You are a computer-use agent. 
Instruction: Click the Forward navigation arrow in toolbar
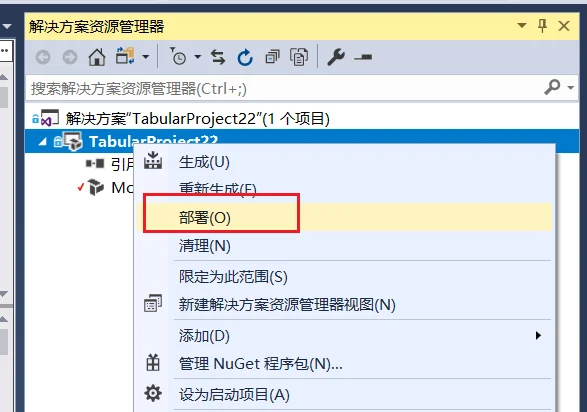(70, 57)
